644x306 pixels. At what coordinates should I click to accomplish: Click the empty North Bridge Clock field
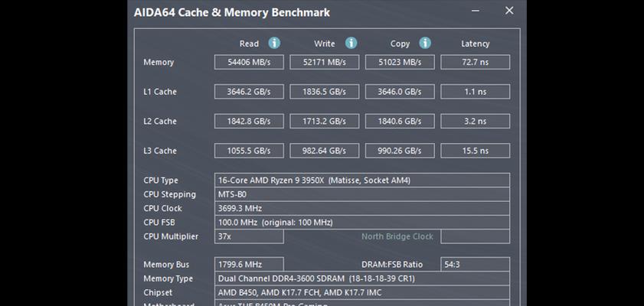point(476,236)
